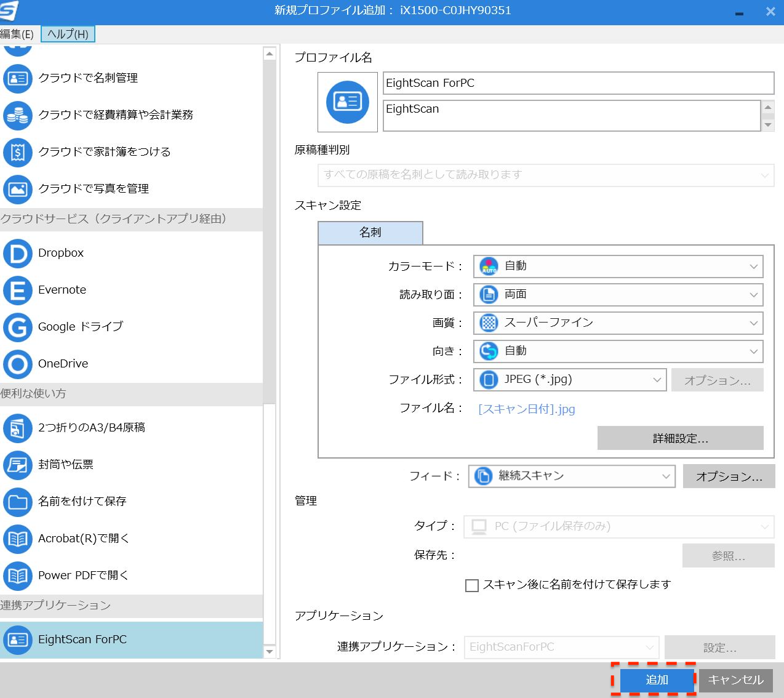
Task: Click the 連携アプリケーション section header in list
Action: (x=131, y=606)
